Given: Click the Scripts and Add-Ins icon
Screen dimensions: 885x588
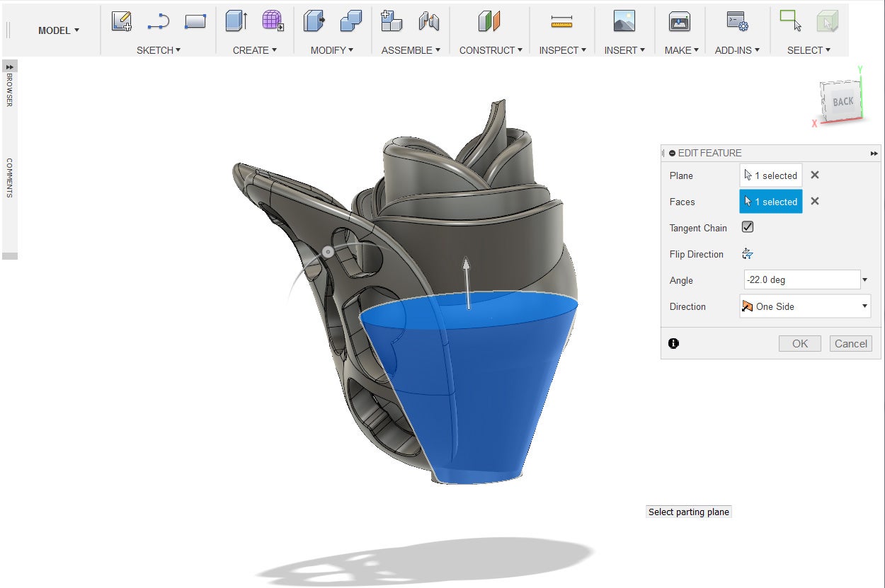Looking at the screenshot, I should [737, 22].
